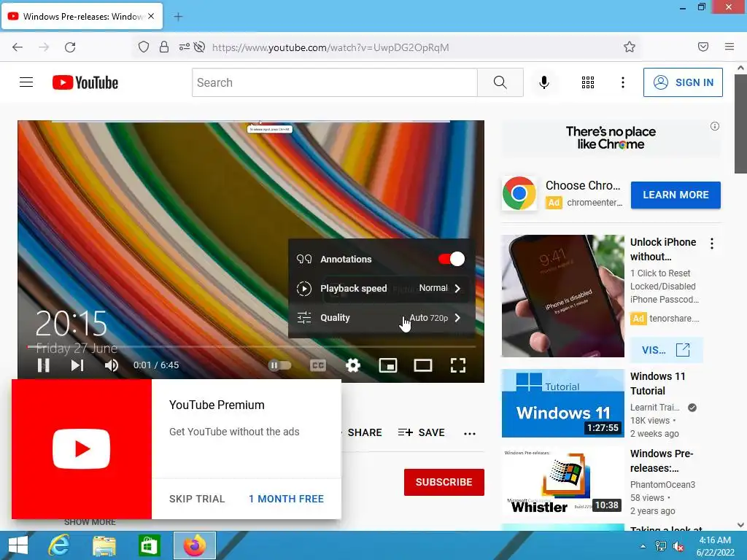Click the PhantomOcean3 channel name
The image size is (747, 560).
pos(662,484)
